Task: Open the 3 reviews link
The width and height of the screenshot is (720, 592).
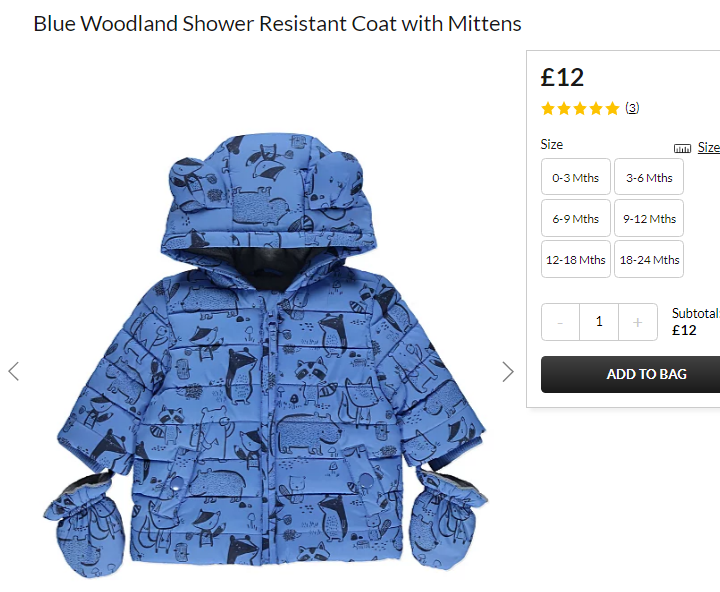Action: [x=632, y=108]
